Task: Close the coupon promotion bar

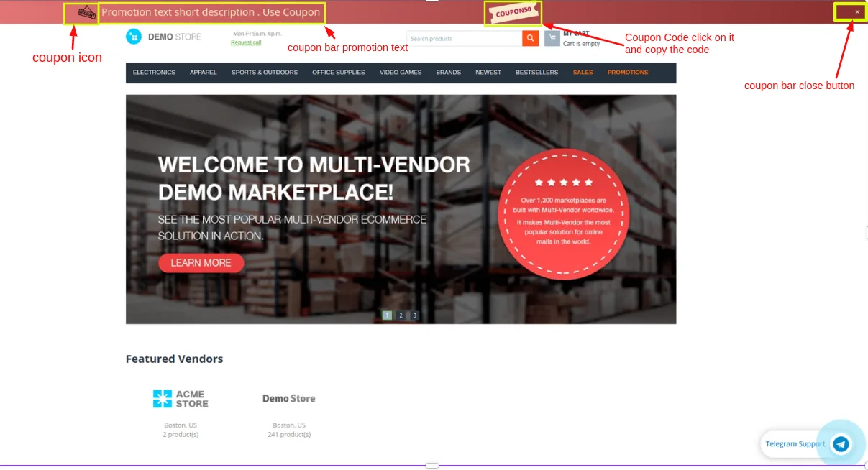Action: click(x=857, y=11)
